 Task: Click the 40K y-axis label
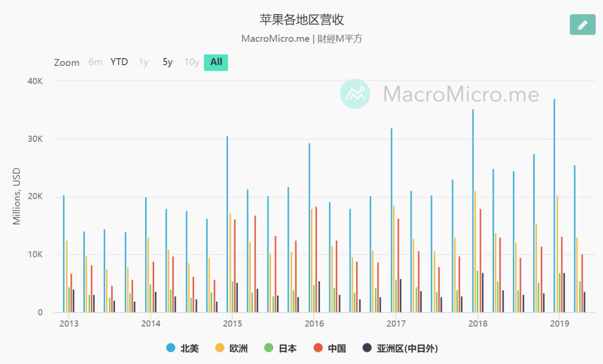[35, 81]
